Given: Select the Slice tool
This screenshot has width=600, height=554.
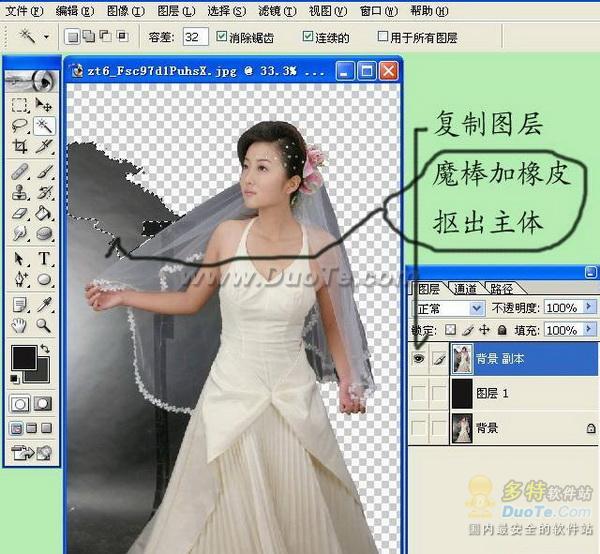Looking at the screenshot, I should [44, 147].
